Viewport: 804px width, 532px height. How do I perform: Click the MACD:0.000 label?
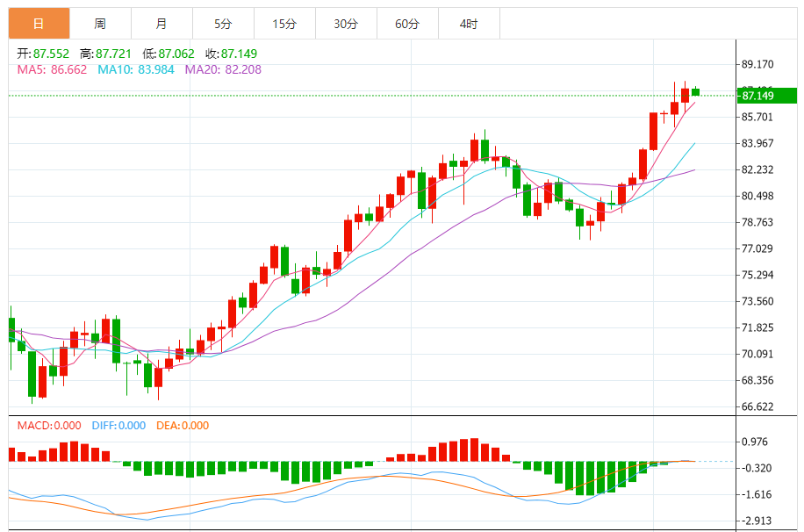click(x=49, y=426)
